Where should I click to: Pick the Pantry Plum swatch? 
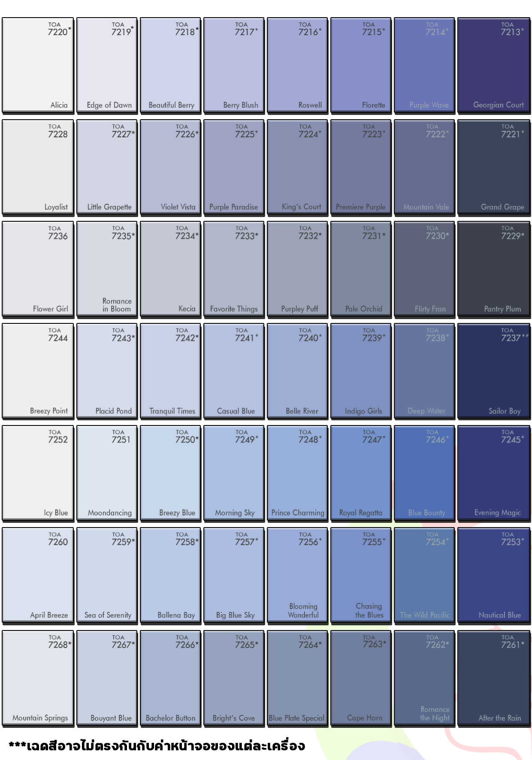click(494, 269)
